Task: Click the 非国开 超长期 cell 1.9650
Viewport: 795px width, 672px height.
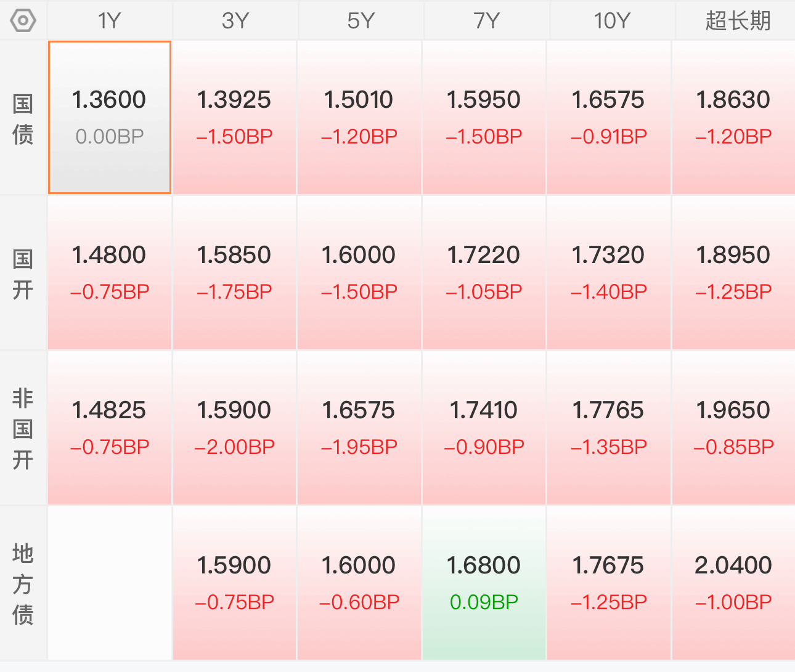Action: tap(733, 428)
